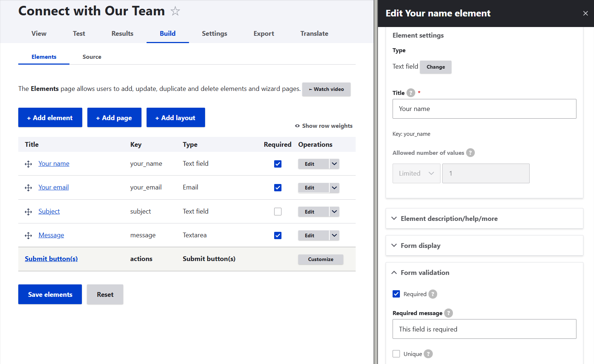The width and height of the screenshot is (594, 364).
Task: Open the Translate tab
Action: point(314,34)
